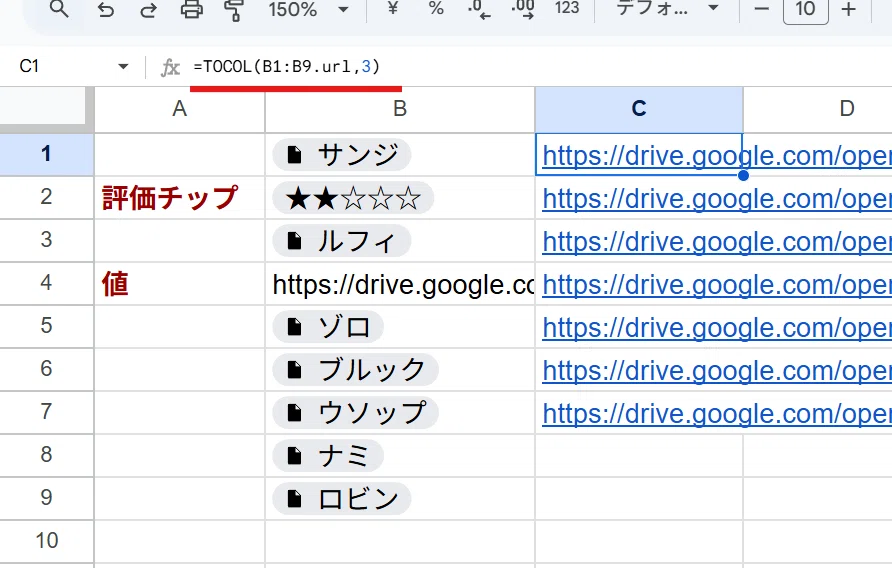Open the drive link in cell C6

pyautogui.click(x=717, y=371)
